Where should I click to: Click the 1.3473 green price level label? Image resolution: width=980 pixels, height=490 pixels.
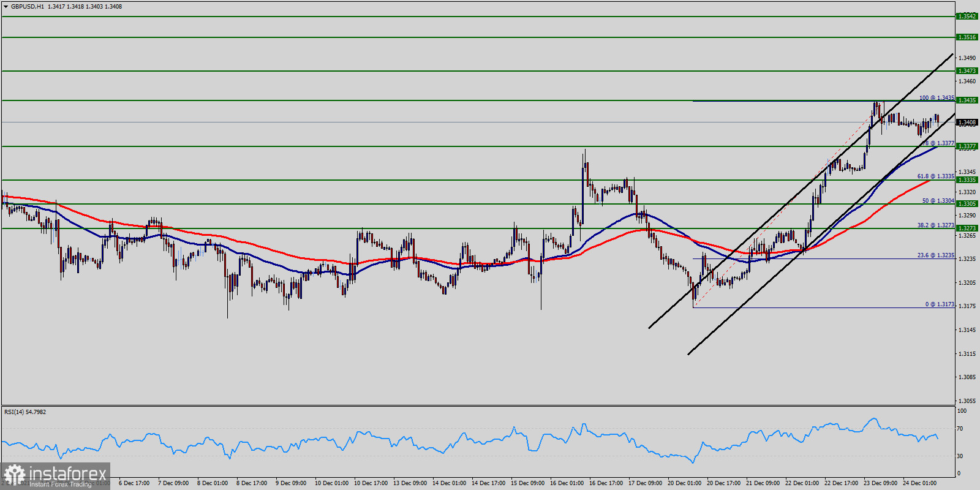click(x=967, y=71)
